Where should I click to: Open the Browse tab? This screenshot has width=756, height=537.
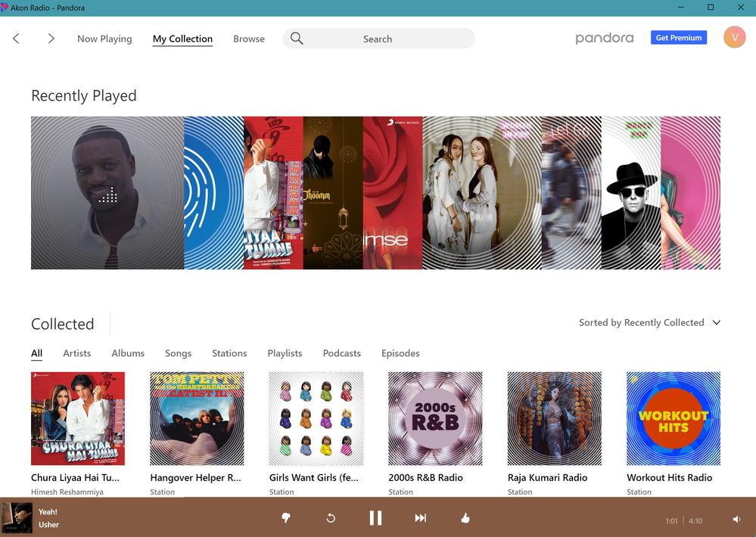(x=249, y=39)
